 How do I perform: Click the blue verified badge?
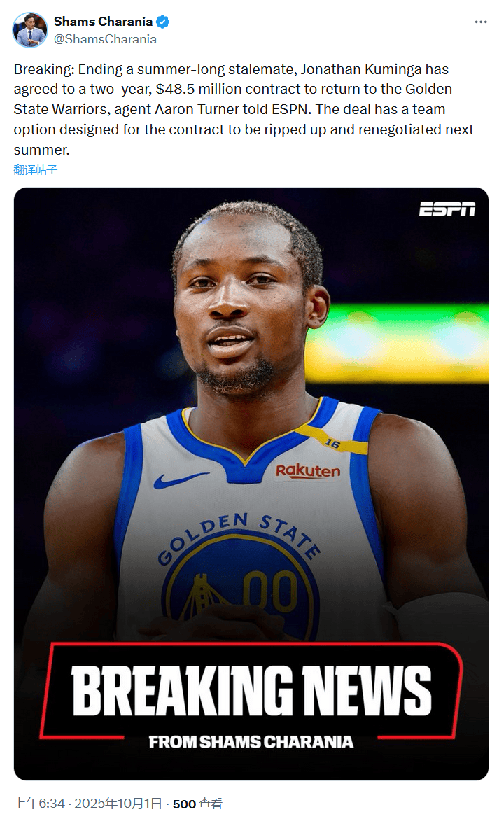pyautogui.click(x=162, y=22)
